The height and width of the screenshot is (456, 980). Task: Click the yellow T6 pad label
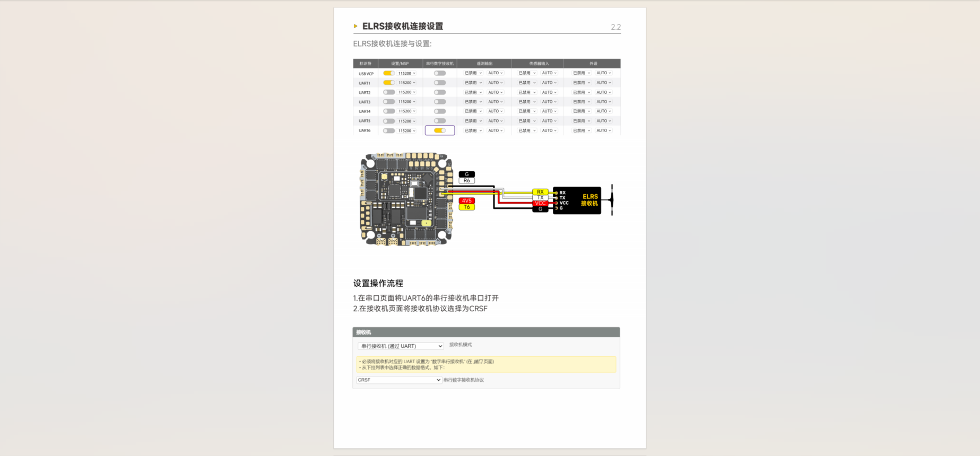tap(466, 207)
